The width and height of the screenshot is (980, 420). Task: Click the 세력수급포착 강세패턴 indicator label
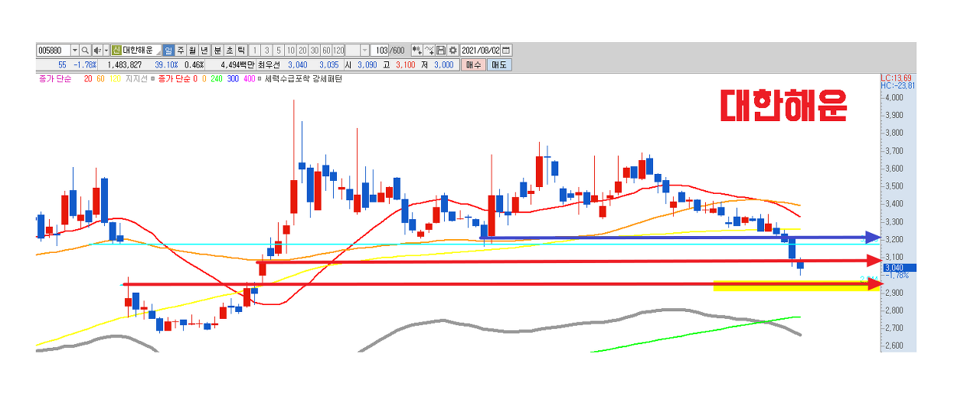[x=303, y=79]
